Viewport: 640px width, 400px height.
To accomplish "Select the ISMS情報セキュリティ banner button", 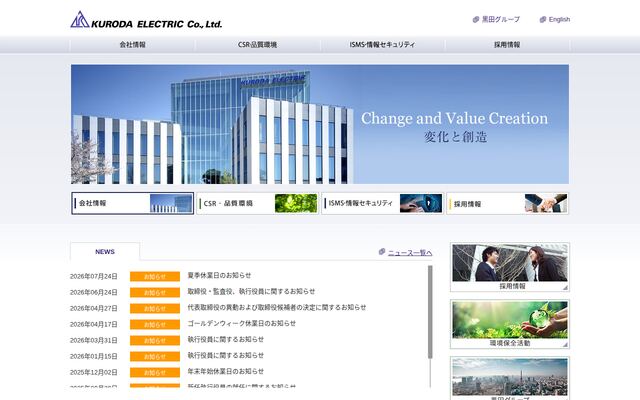I will point(382,203).
